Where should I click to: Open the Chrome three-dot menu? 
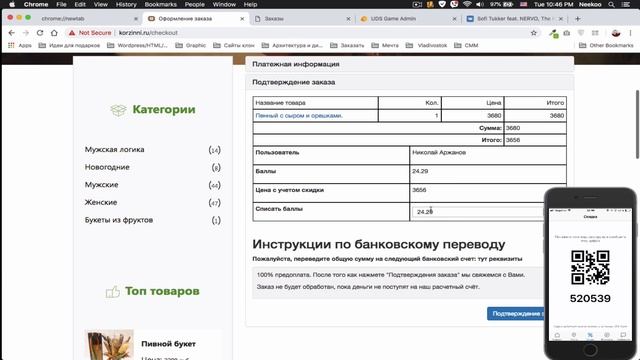click(x=631, y=33)
